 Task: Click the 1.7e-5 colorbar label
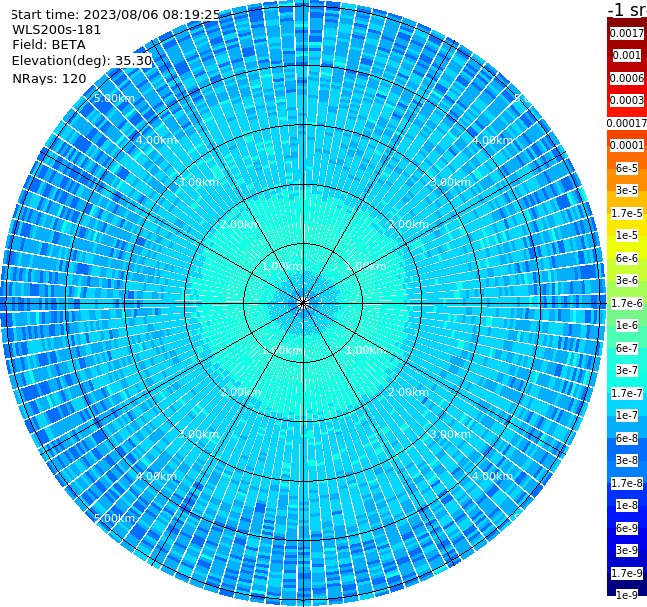627,213
